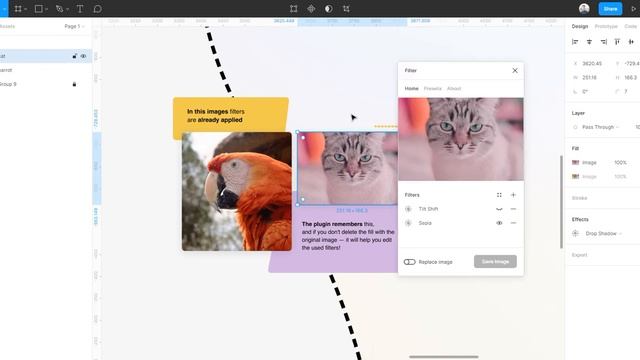Screen dimensions: 640x360
Task: Toggle visibility eye of the selected cat layer
Action: [83, 56]
